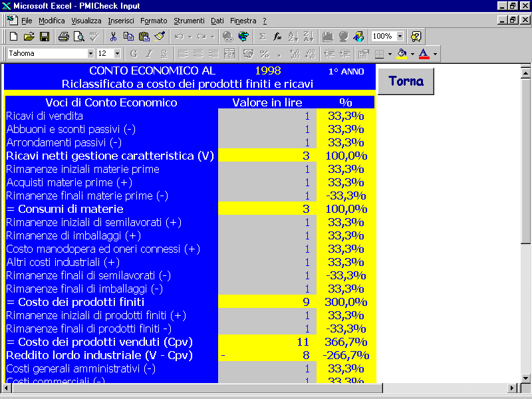Click the vertical scrollbar down arrow
Image resolution: width=532 pixels, height=399 pixels.
525,378
